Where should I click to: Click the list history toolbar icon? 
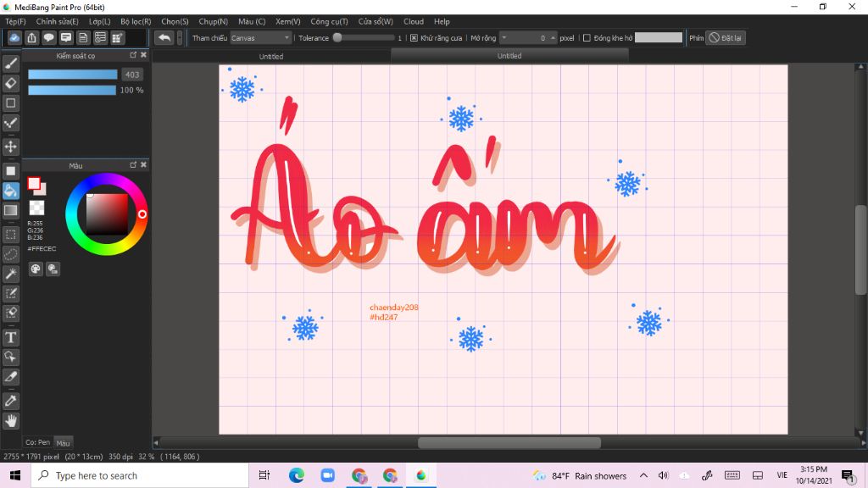click(100, 37)
